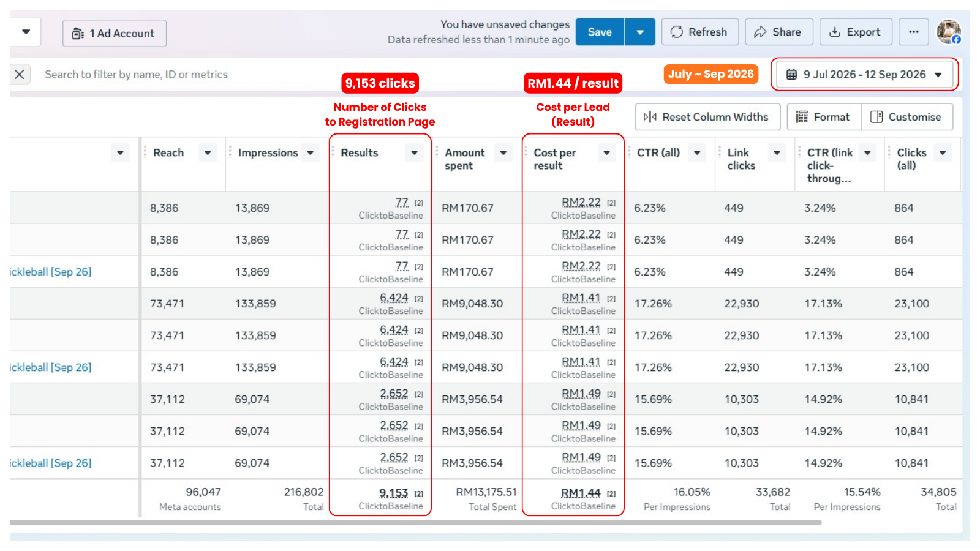
Task: Open CTR link click-through column dropdown
Action: [x=867, y=152]
